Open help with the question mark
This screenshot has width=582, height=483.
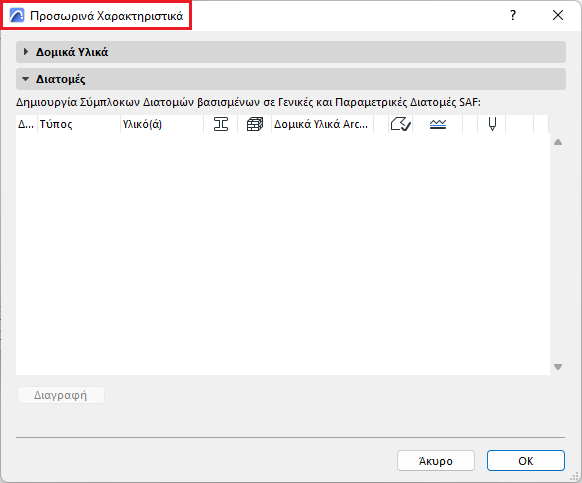point(513,15)
